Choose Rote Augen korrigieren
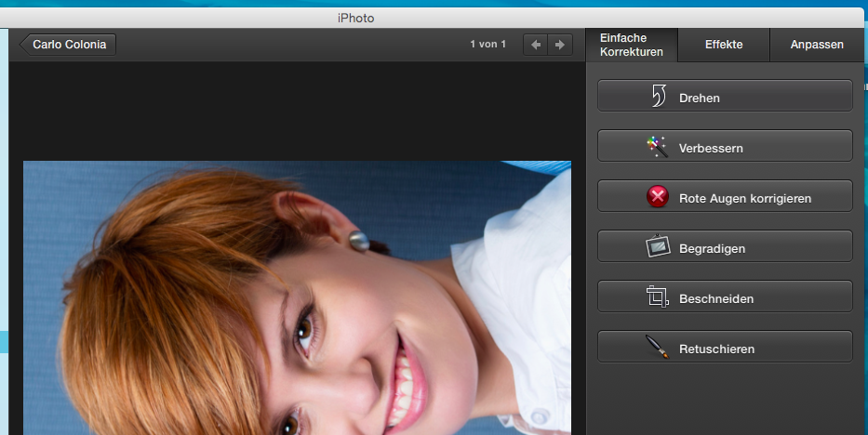The width and height of the screenshot is (868, 435). (725, 196)
